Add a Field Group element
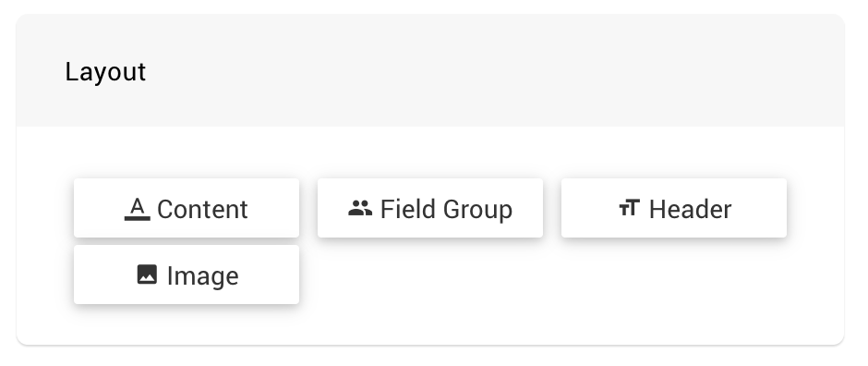 [x=430, y=208]
